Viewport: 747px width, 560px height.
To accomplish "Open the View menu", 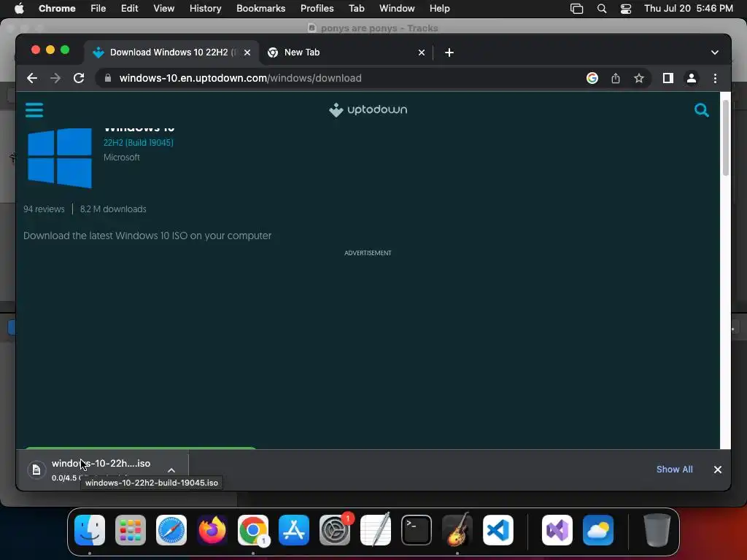I will point(163,9).
